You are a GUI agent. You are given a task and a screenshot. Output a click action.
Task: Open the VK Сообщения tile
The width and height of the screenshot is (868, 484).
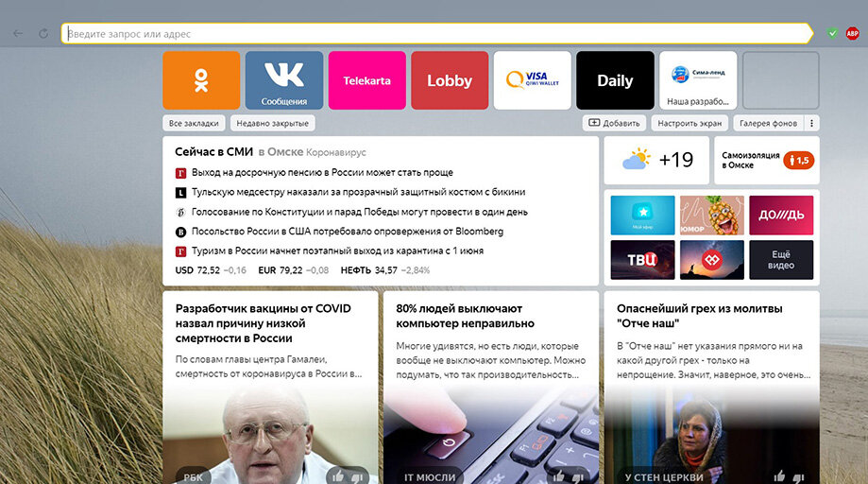284,80
